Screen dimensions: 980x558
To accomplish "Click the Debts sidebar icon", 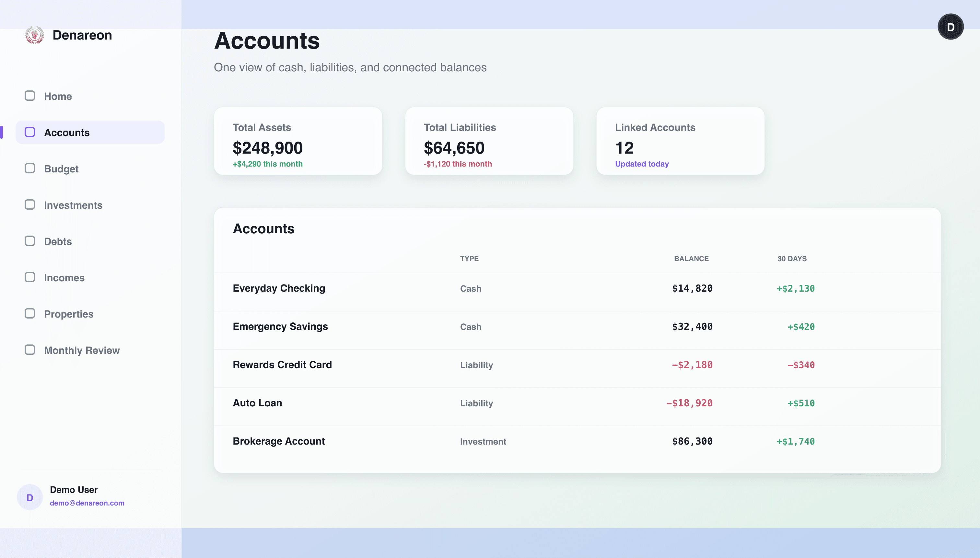I will tap(30, 241).
